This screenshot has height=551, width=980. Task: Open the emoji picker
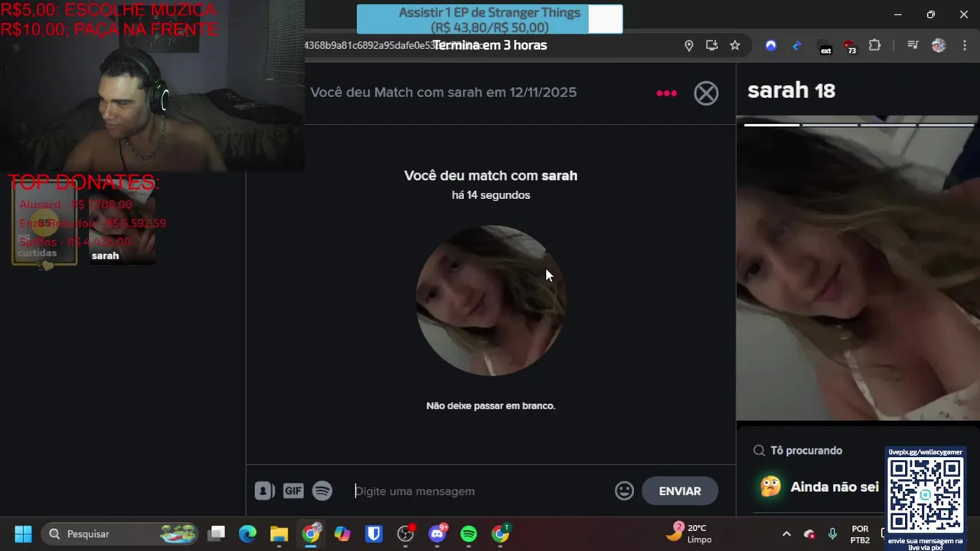tap(624, 491)
